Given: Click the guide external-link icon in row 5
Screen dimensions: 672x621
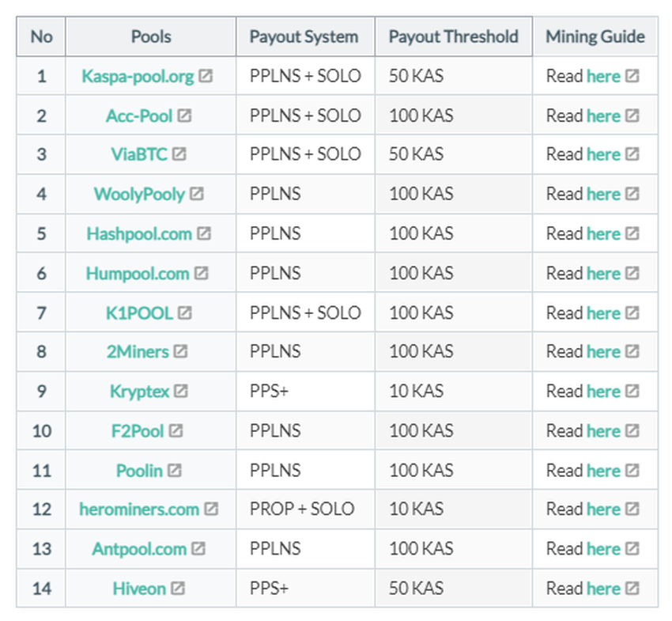Looking at the screenshot, I should point(632,233).
